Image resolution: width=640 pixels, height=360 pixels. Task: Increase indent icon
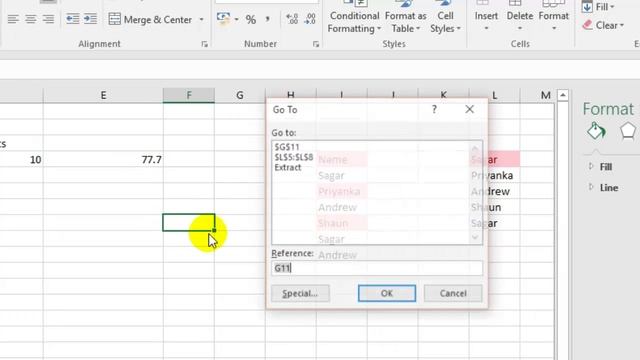click(90, 19)
